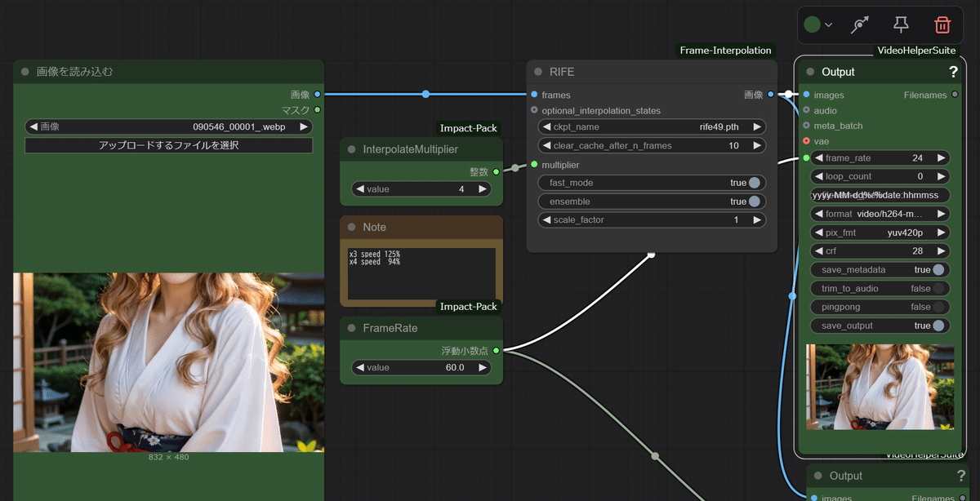
Task: Click the Output audio input socket
Action: [806, 110]
